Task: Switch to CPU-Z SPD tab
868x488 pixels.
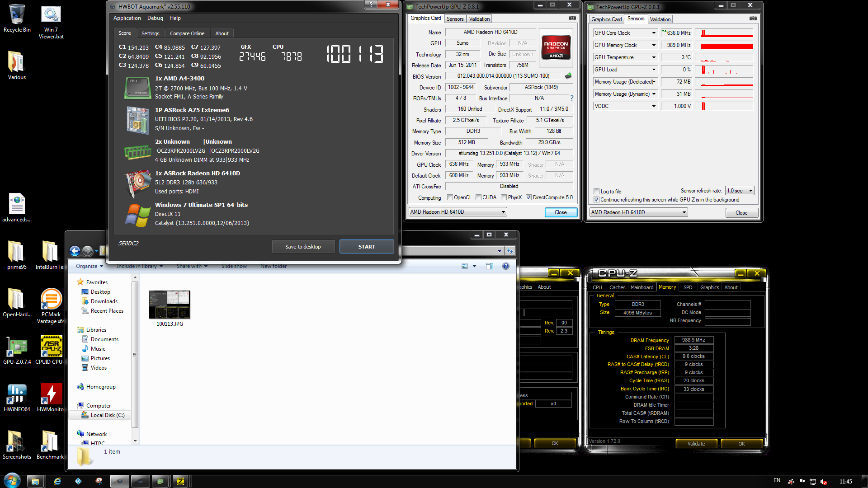Action: (688, 287)
